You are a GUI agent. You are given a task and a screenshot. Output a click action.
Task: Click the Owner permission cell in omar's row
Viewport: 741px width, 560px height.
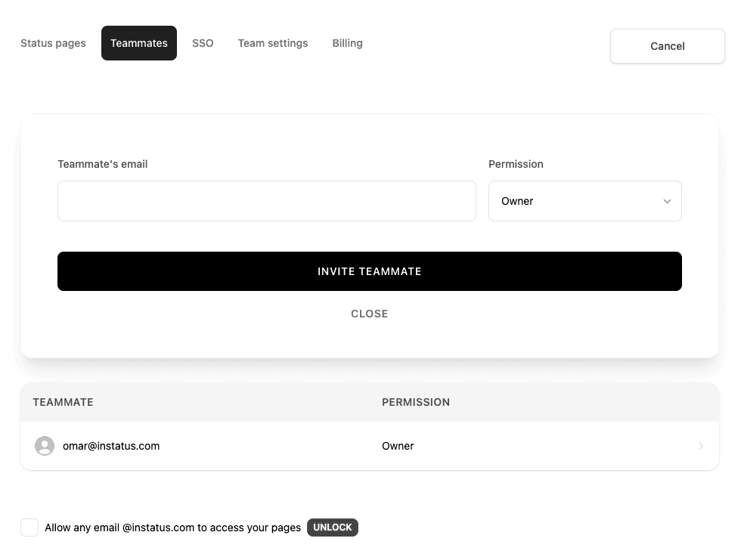coord(398,446)
